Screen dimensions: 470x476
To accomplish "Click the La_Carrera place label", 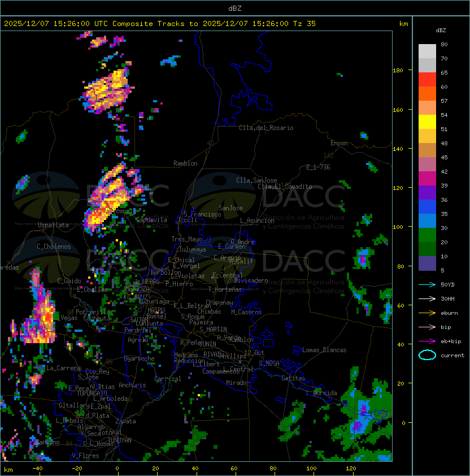I will coord(63,368).
